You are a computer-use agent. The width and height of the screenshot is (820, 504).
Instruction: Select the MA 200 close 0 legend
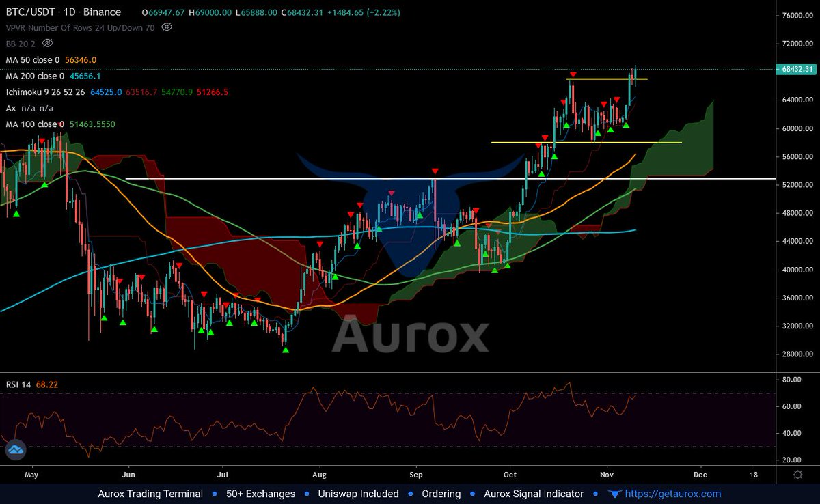(35, 76)
